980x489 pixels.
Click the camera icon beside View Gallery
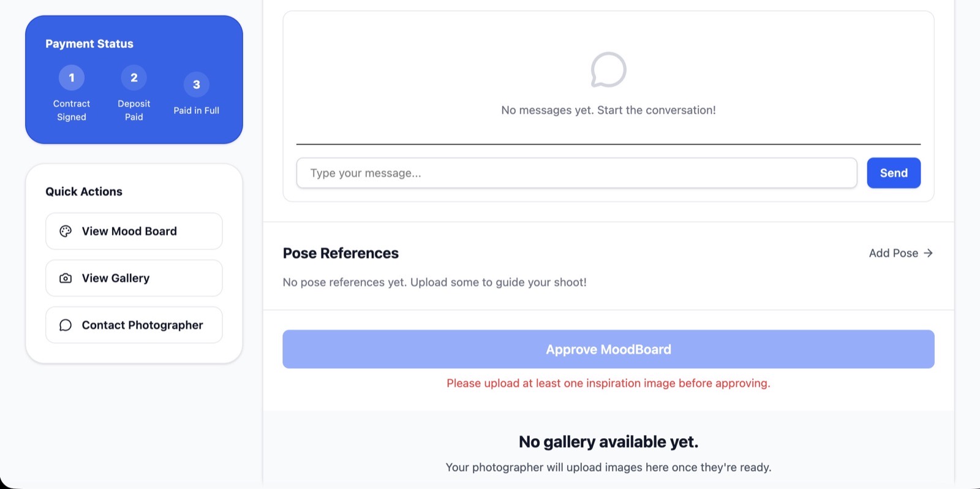click(x=66, y=278)
